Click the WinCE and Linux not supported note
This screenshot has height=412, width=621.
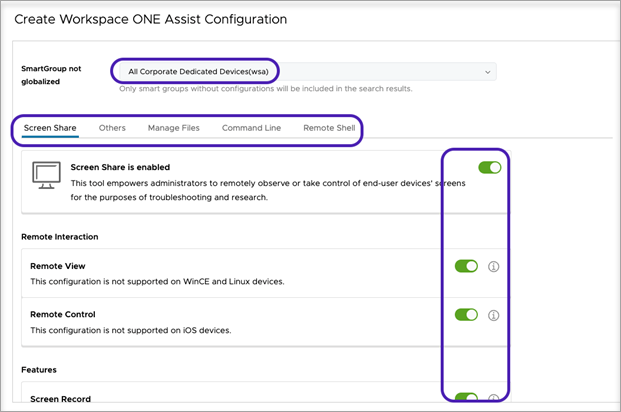157,282
